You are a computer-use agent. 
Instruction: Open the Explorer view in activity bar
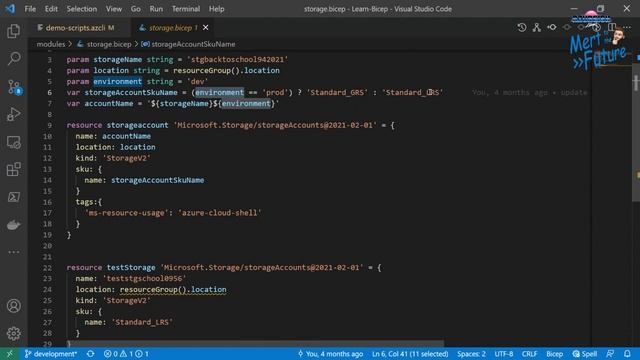coord(13,31)
